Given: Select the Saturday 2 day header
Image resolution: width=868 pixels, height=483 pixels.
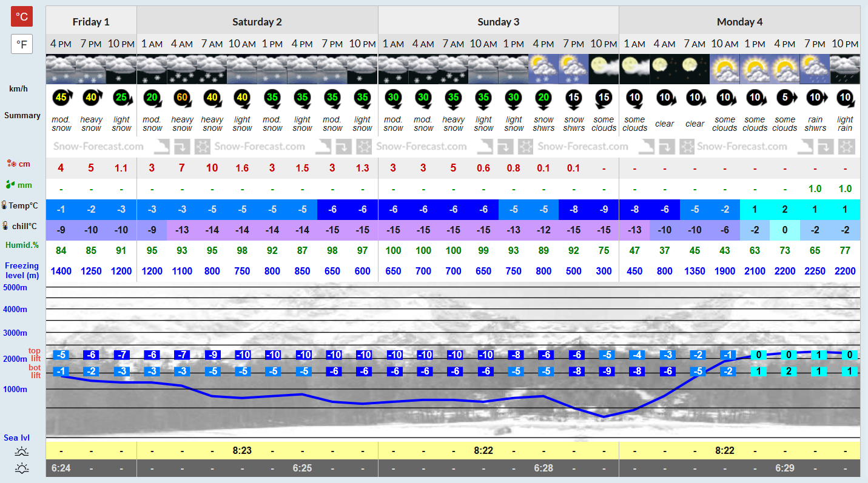Looking at the screenshot, I should click(257, 22).
